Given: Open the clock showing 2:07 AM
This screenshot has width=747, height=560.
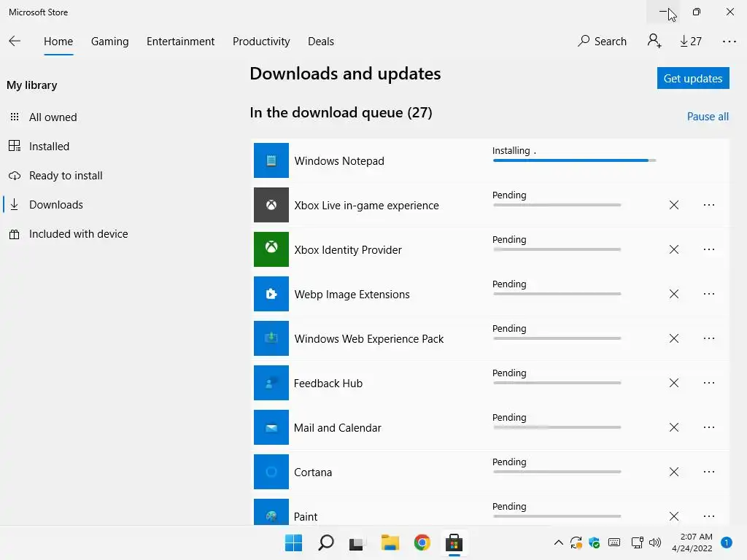Looking at the screenshot, I should click(x=692, y=542).
